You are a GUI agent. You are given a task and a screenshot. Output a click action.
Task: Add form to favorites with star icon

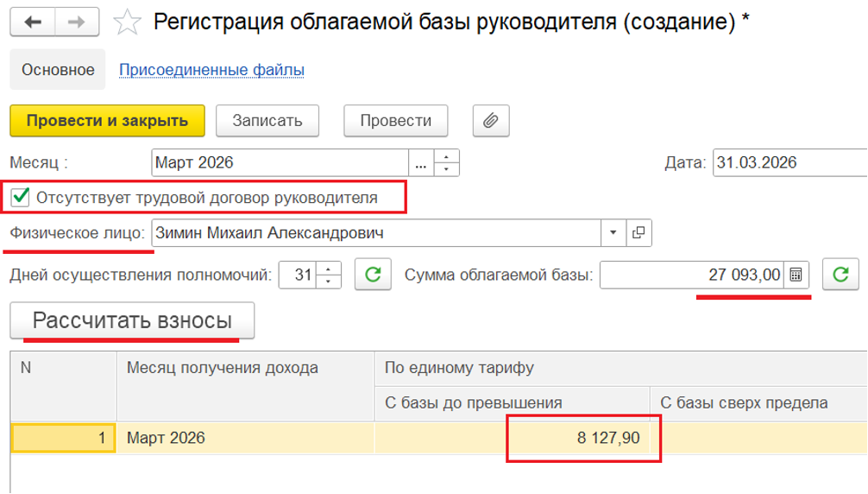(x=127, y=22)
